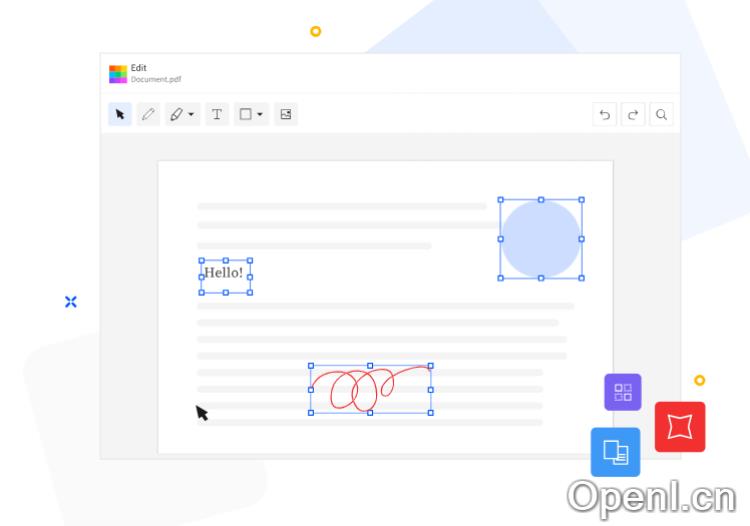Redo the last action

[633, 115]
